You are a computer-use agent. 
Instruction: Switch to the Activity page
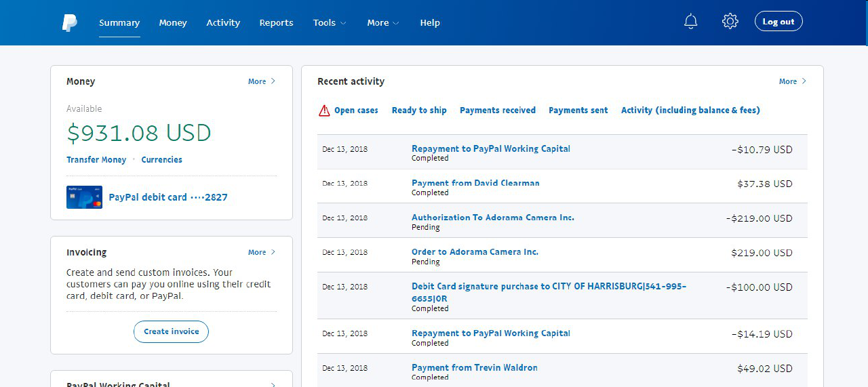[223, 22]
